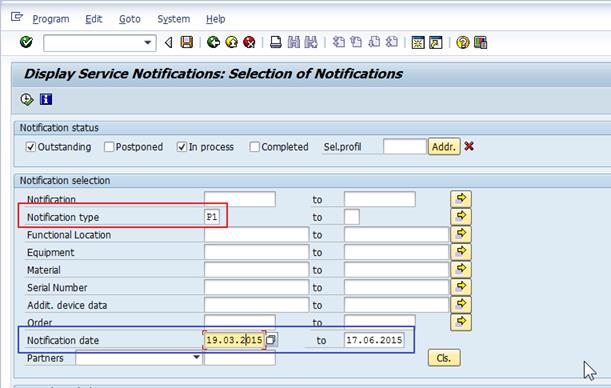The width and height of the screenshot is (611, 388).
Task: Click Serial Number to input field
Action: point(396,287)
